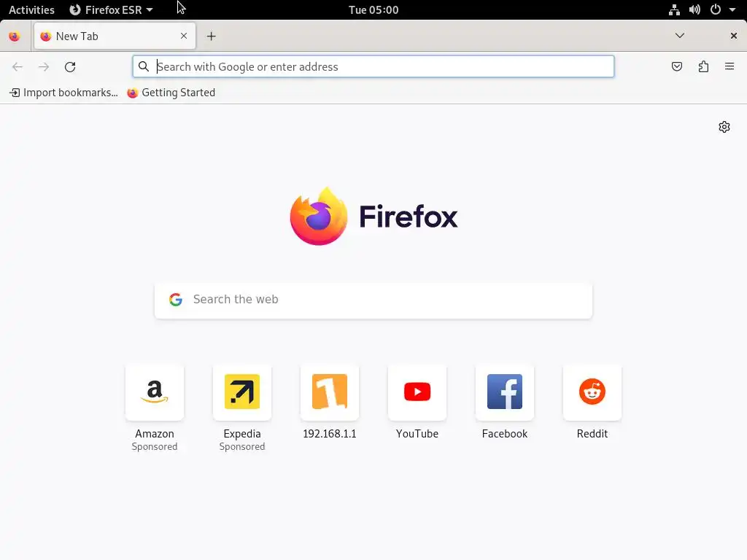Open the Firefox View pinned icon
This screenshot has width=747, height=560.
click(x=15, y=36)
